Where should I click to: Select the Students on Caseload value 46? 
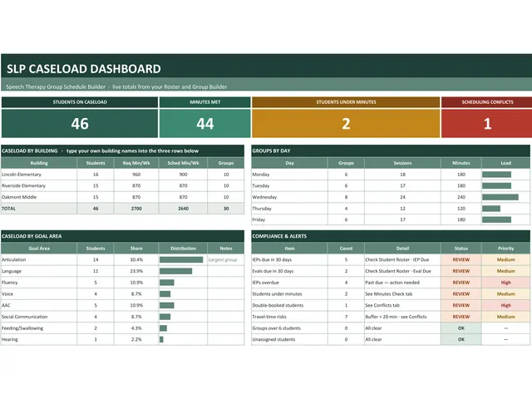click(x=80, y=124)
